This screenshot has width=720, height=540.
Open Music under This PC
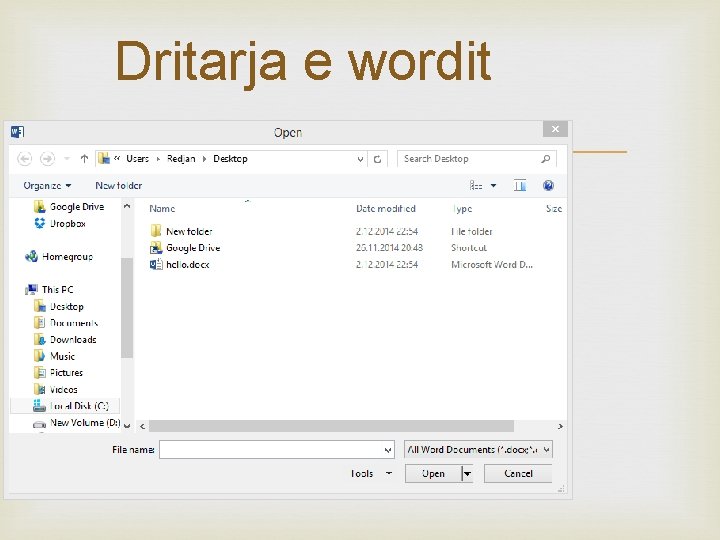(x=54, y=356)
